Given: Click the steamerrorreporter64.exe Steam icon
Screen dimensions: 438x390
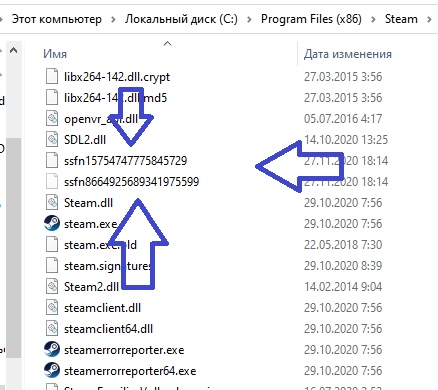Looking at the screenshot, I should [52, 370].
